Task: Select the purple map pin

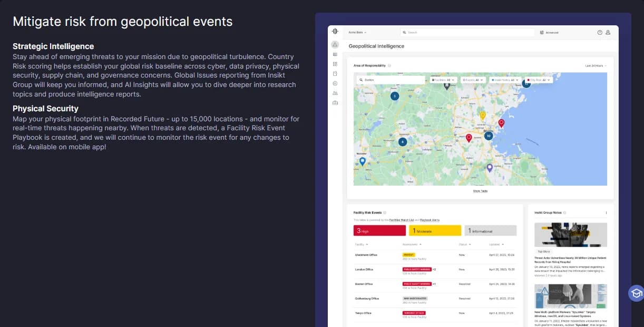Action: point(490,168)
